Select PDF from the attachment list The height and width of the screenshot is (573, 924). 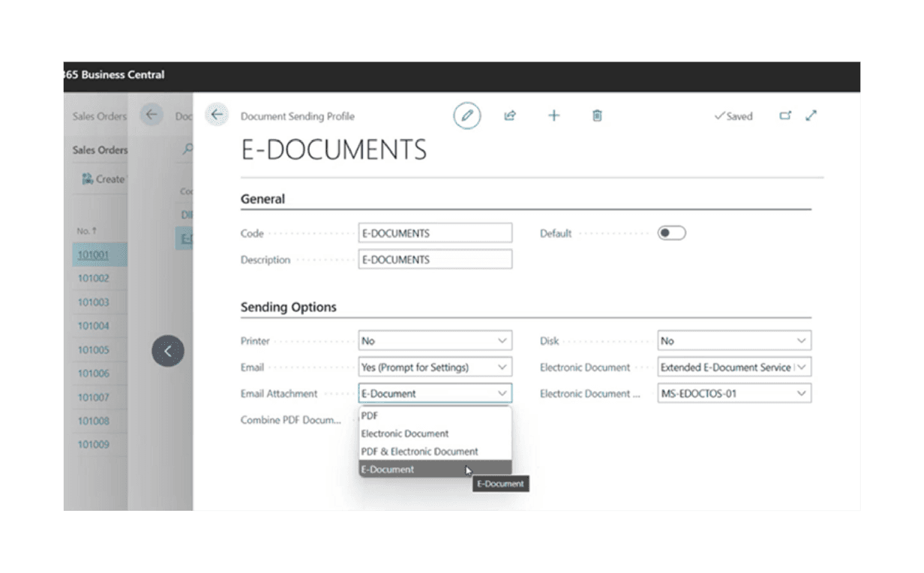click(x=370, y=415)
